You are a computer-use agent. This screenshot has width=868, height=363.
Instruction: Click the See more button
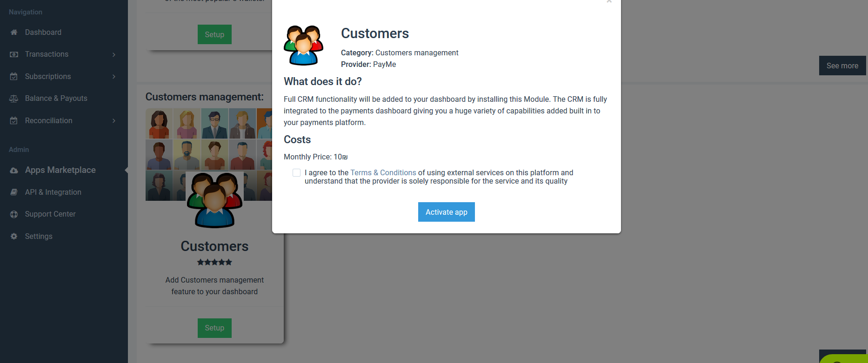tap(842, 66)
